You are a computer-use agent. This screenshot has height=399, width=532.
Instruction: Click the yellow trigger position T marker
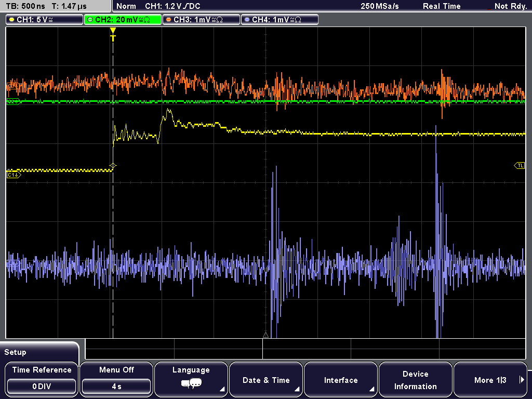tap(113, 34)
